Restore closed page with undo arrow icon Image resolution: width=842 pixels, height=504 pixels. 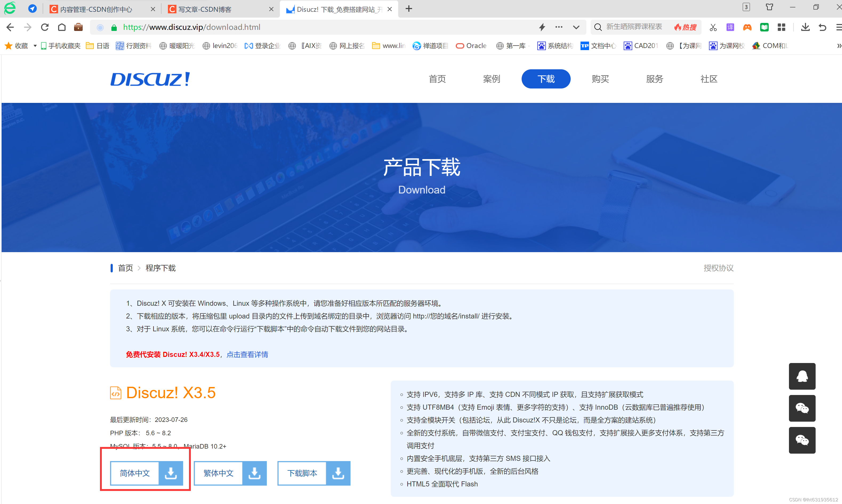click(x=822, y=27)
